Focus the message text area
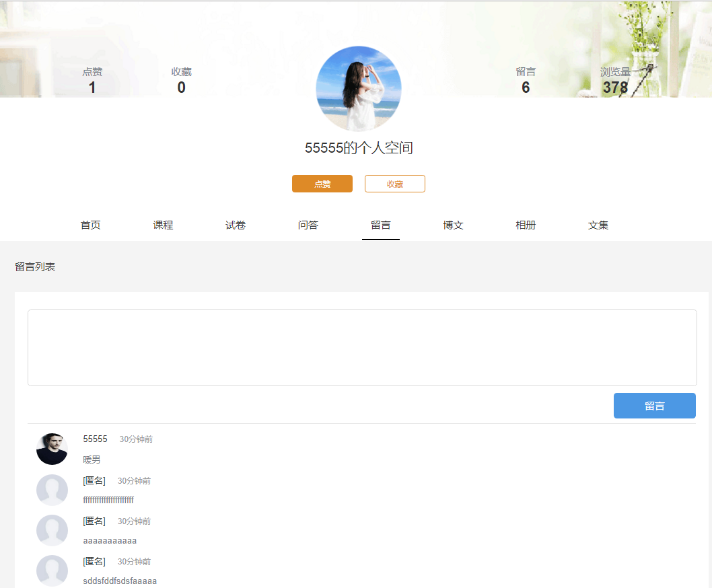The height and width of the screenshot is (588, 712). [362, 347]
